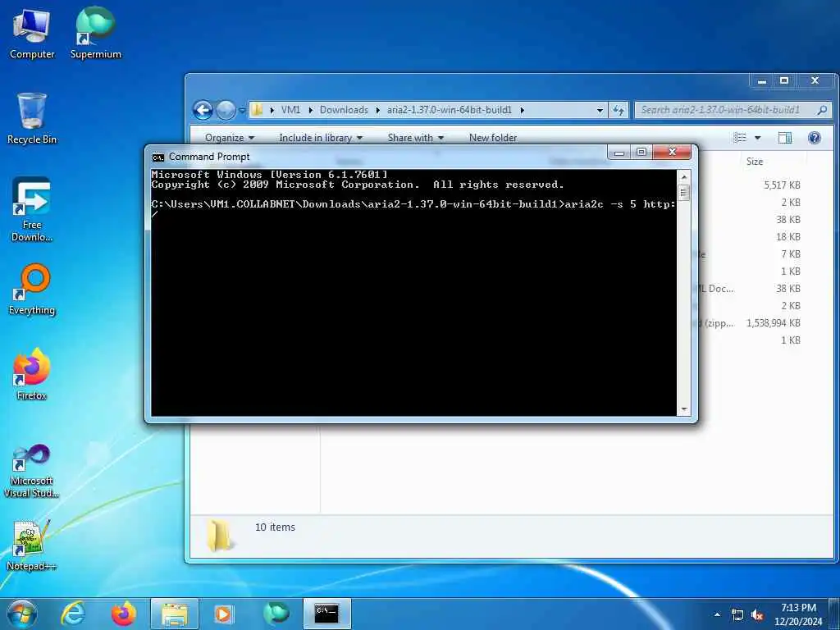Expand the arrow after VM1 breadcrumb
The width and height of the screenshot is (840, 630).
310,111
